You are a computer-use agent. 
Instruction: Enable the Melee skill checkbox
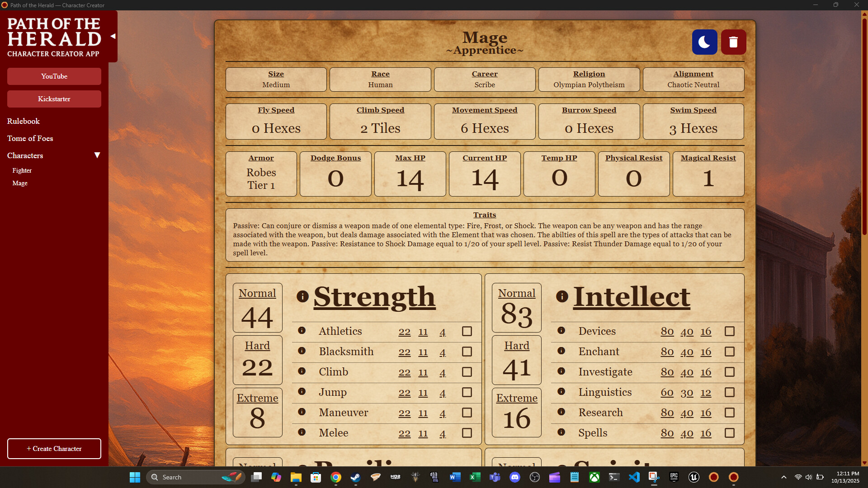(x=467, y=433)
